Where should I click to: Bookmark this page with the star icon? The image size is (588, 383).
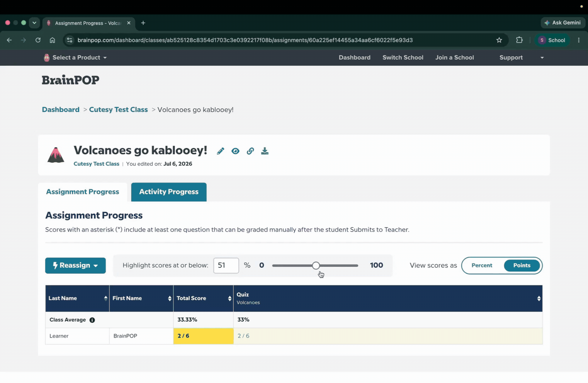[499, 40]
